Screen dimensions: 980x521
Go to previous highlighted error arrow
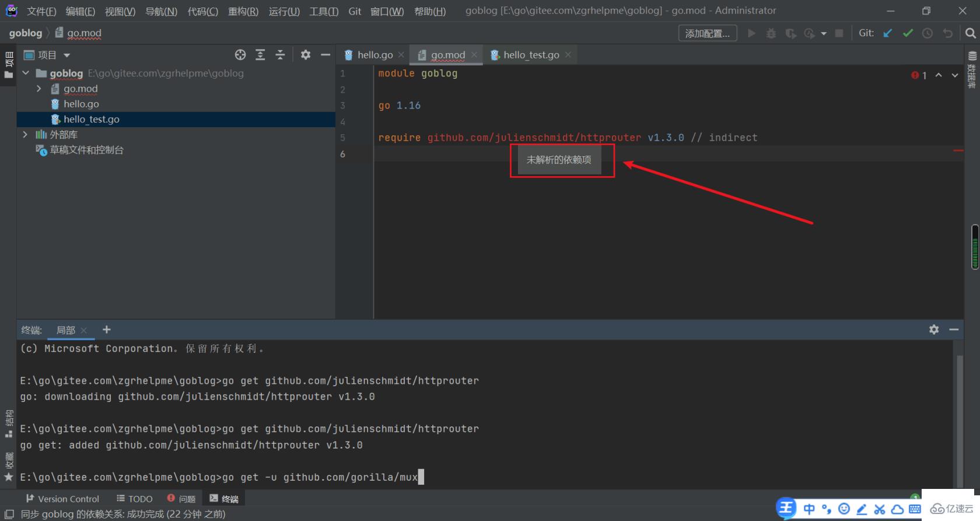click(x=939, y=75)
